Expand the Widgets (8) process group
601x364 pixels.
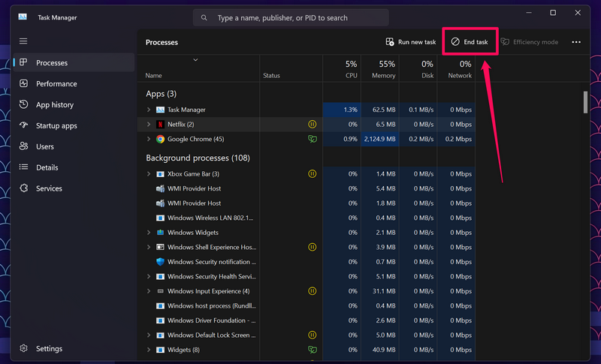coord(149,350)
